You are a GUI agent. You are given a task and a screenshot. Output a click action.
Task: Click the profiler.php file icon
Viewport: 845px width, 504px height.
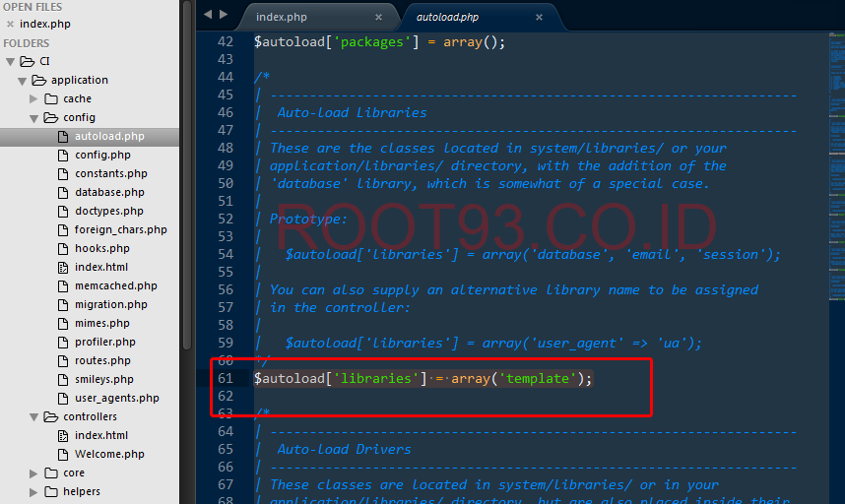coord(63,343)
